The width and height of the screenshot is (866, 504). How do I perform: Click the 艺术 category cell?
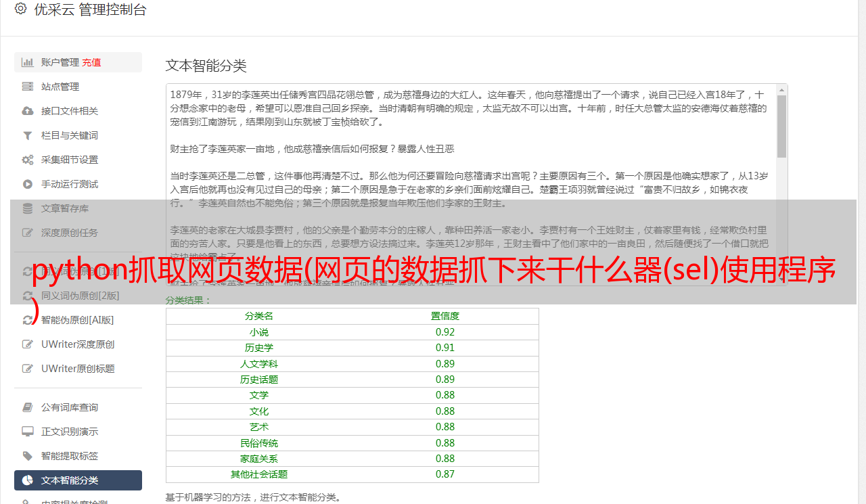(259, 427)
